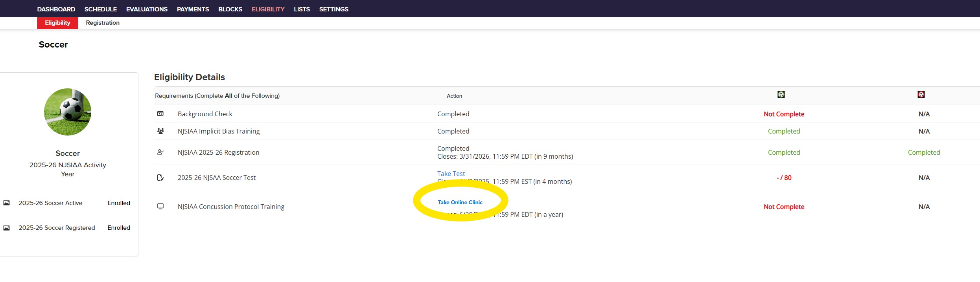This screenshot has height=282, width=980.
Task: Click the image icon beside 2025-26 Soccer Active
Action: (x=7, y=203)
